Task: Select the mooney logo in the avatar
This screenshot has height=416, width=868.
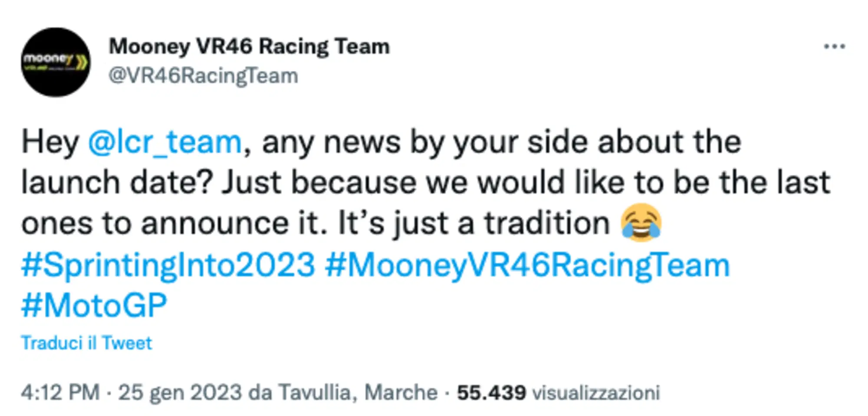Action: [48, 59]
